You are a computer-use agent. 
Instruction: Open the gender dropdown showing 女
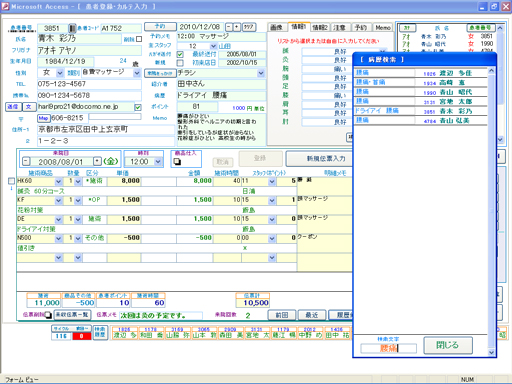[59, 73]
